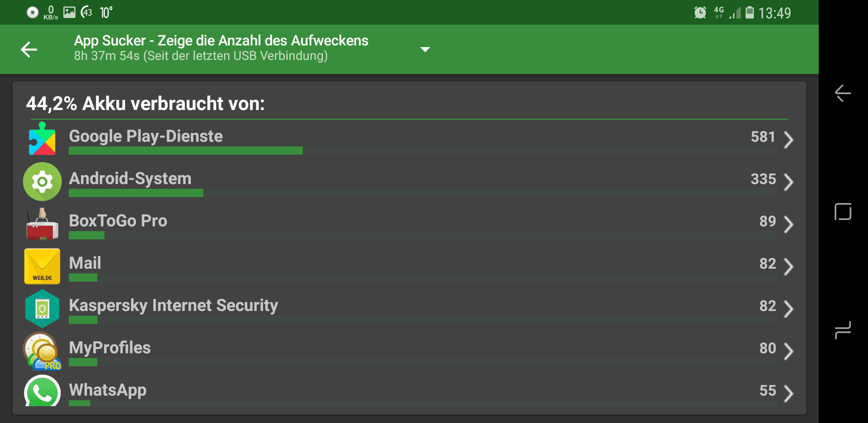Tap the back arrow in the green header
The image size is (868, 423).
tap(29, 49)
